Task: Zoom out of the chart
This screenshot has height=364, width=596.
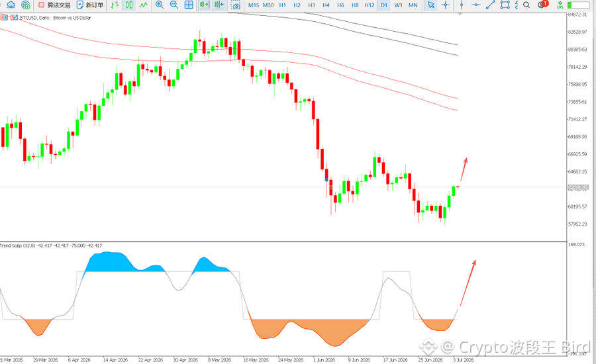Action: pos(174,5)
